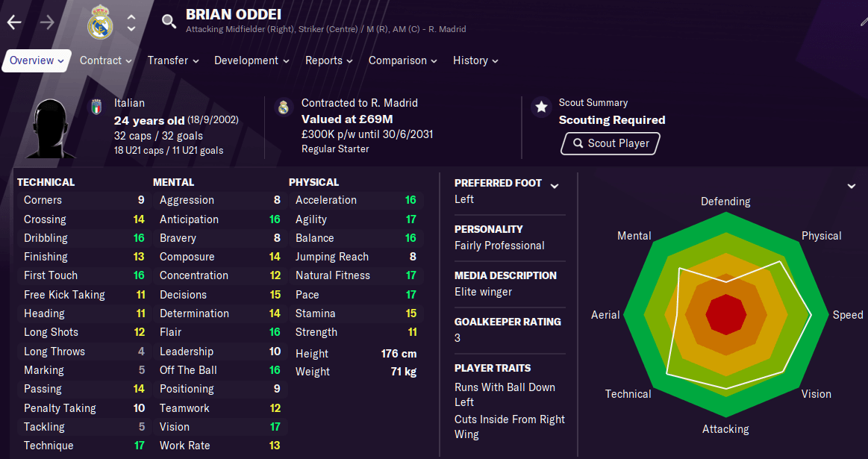Select previous player with up chevron
Screen dimensions: 868x459
pos(131,16)
